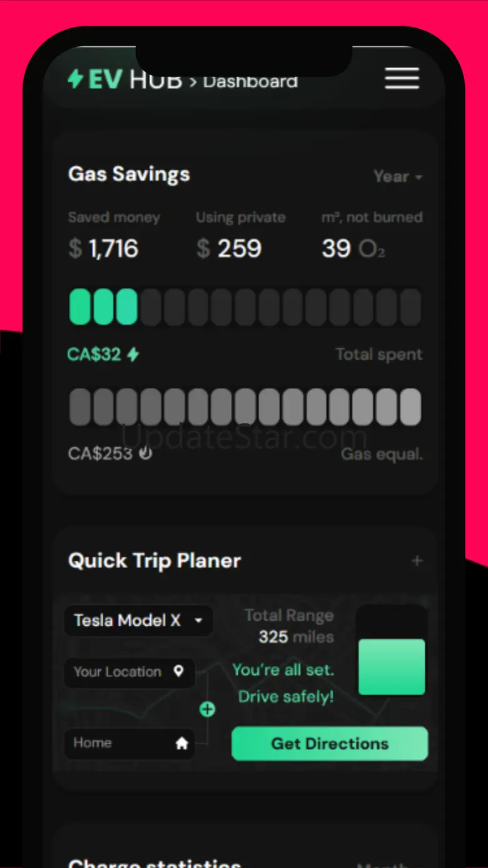Click the gray gas equivalent progress bar
488x868 pixels.
[245, 407]
